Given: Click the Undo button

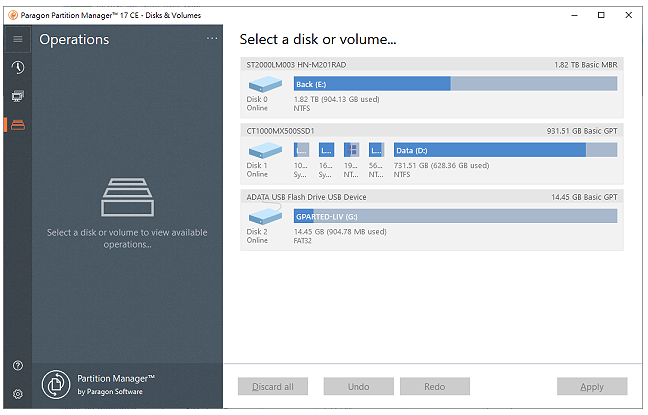Looking at the screenshot, I should (x=358, y=386).
